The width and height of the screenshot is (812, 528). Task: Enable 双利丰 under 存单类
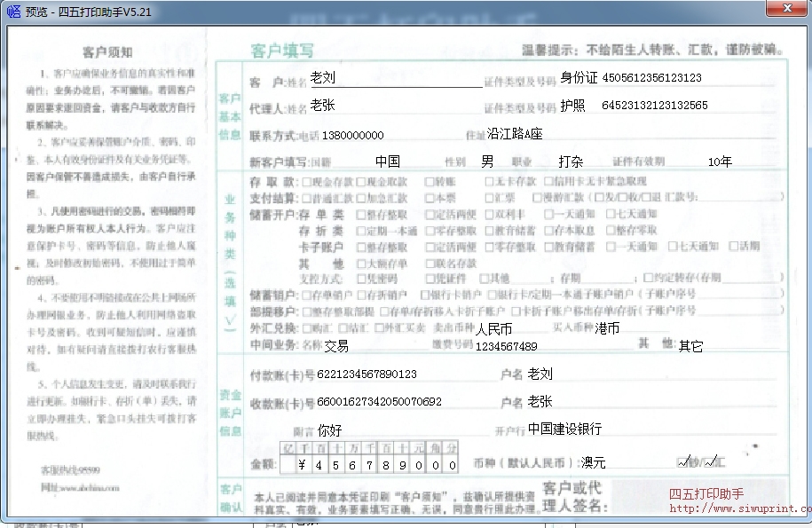pos(490,216)
